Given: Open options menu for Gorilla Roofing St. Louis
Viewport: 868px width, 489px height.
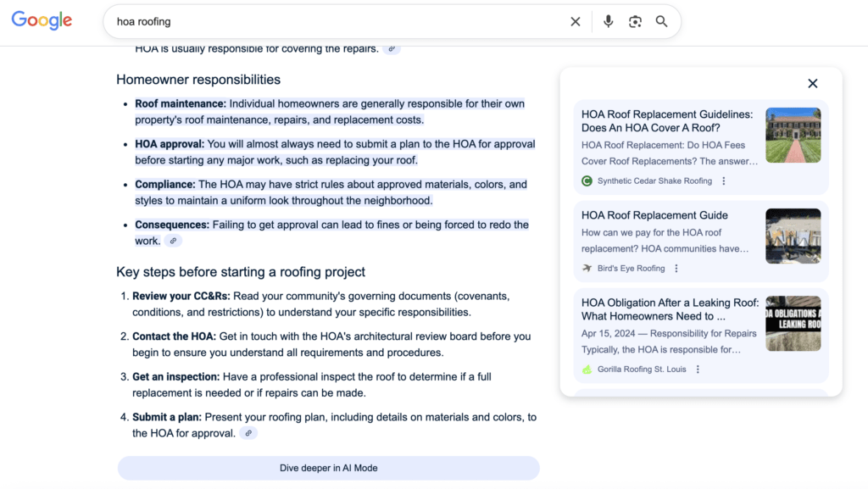Looking at the screenshot, I should coord(698,370).
